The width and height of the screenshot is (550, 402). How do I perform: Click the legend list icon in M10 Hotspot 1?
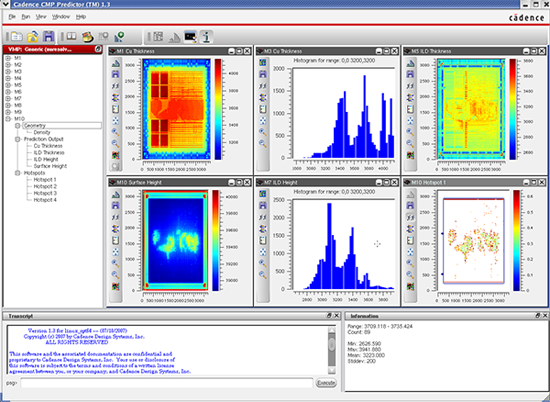click(x=410, y=240)
